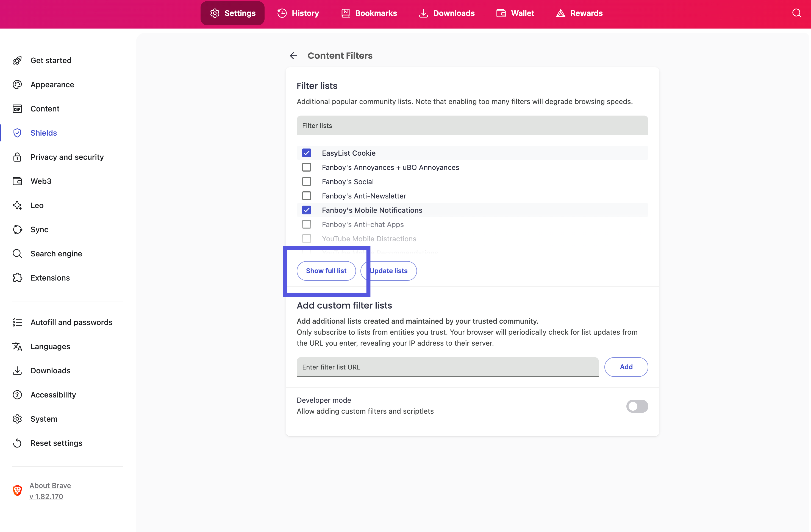Image resolution: width=811 pixels, height=532 pixels.
Task: Turn on the Developer mode toggle
Action: [x=637, y=406]
